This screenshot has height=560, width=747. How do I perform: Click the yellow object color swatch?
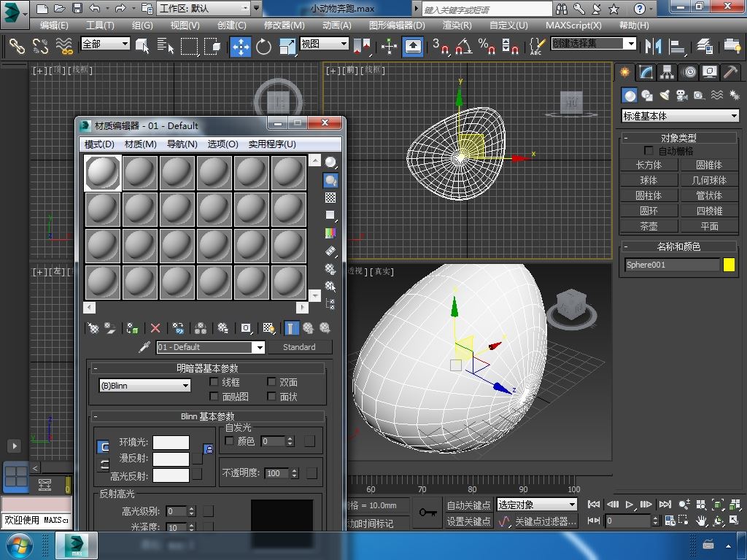point(729,265)
